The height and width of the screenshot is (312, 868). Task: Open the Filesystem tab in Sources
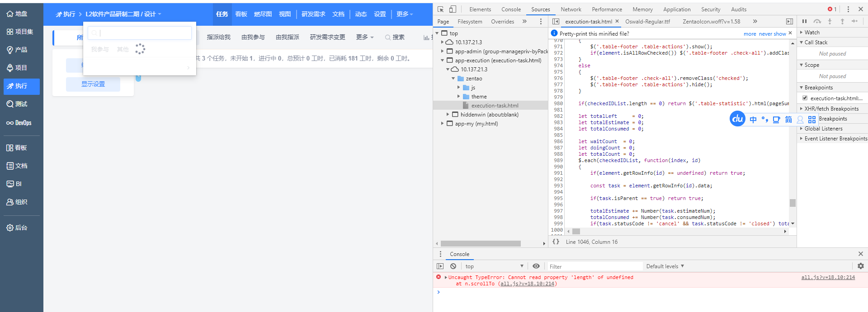470,21
